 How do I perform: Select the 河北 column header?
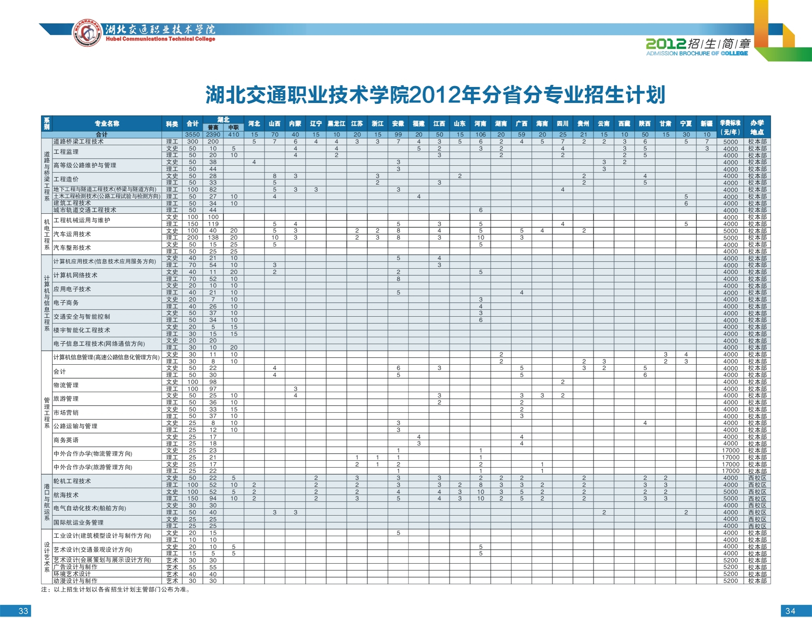[254, 123]
